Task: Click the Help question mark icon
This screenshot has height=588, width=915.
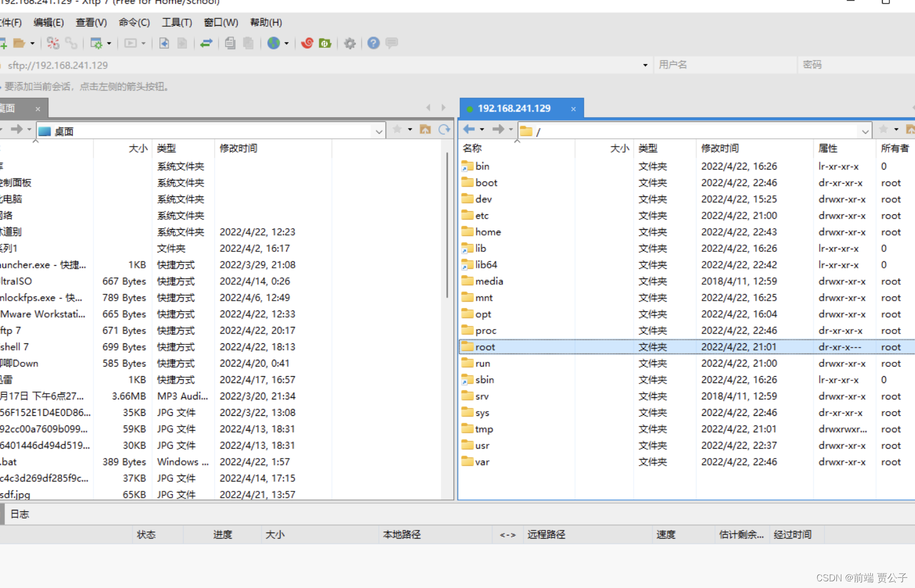Action: (373, 43)
